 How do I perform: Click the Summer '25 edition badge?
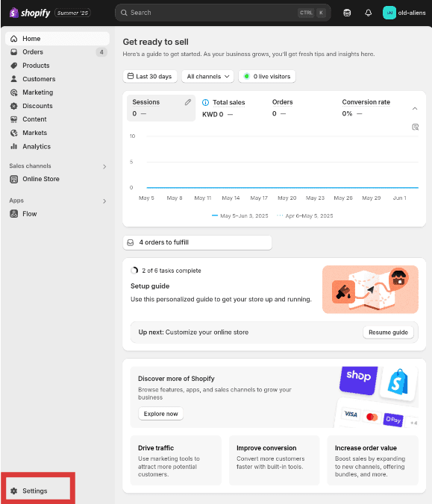(72, 13)
